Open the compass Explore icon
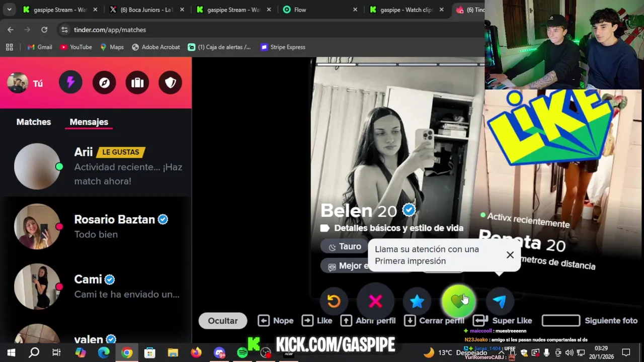This screenshot has width=644, height=362. point(104,82)
